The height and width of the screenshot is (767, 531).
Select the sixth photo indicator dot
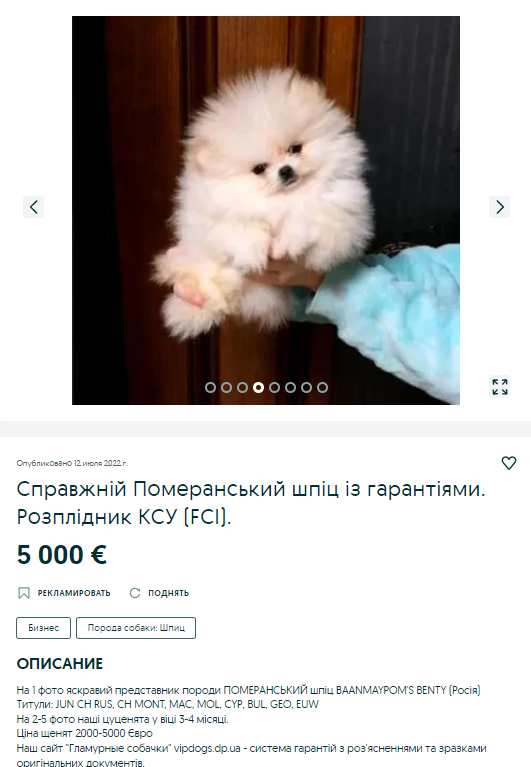point(290,387)
